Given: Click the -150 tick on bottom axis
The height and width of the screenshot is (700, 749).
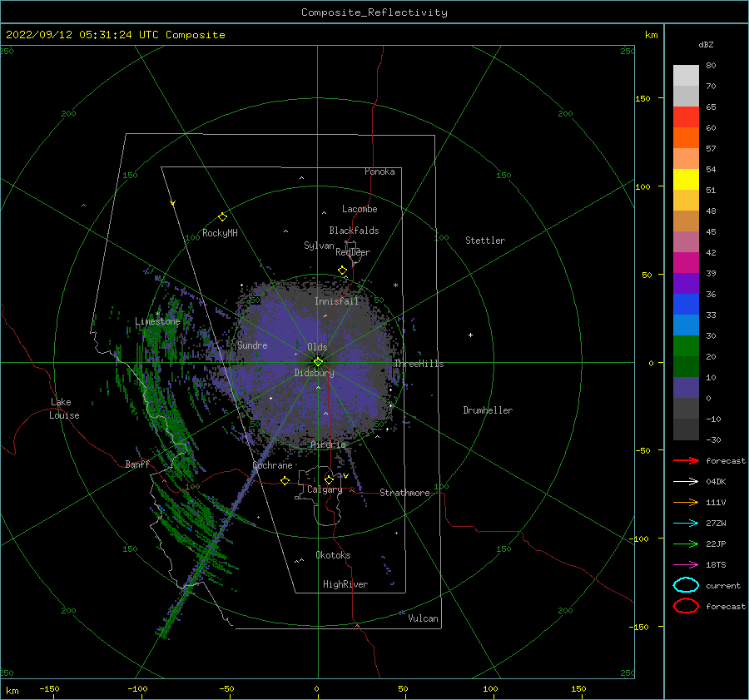Looking at the screenshot, I should point(49,688).
